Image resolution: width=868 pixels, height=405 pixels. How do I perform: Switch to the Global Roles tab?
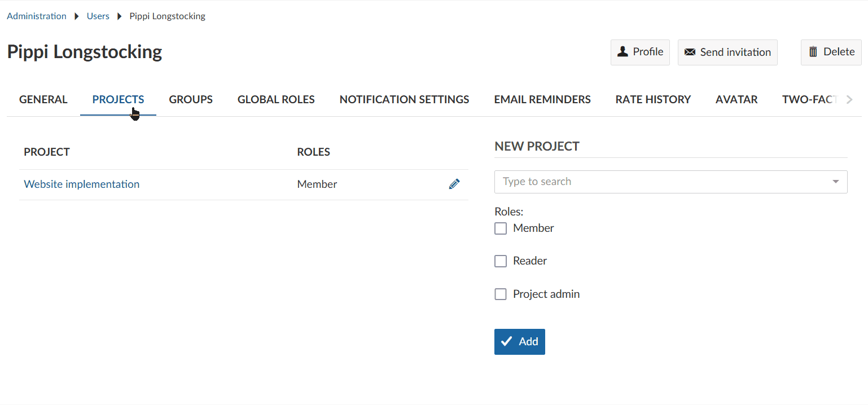(276, 99)
